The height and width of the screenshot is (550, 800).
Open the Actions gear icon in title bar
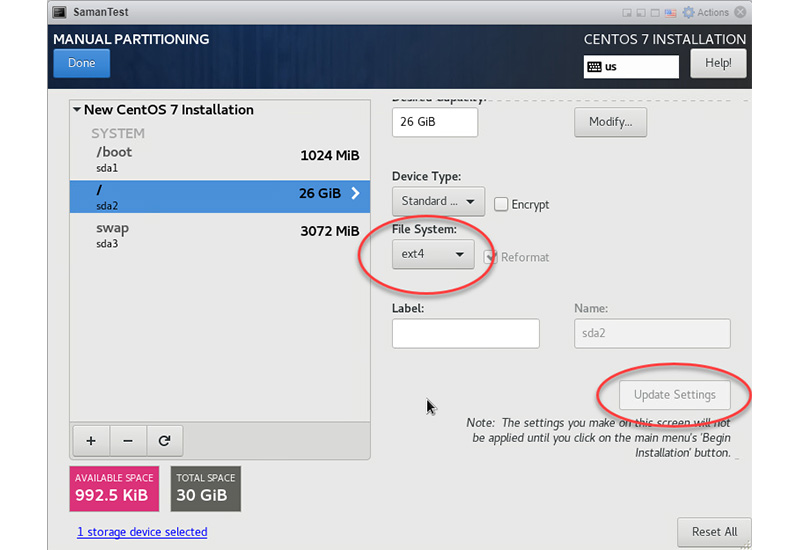[690, 13]
